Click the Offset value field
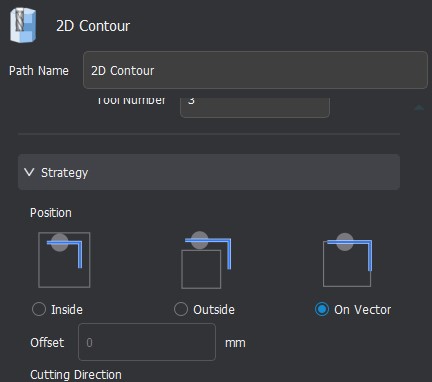Screen dimensions: 432x382 point(147,342)
